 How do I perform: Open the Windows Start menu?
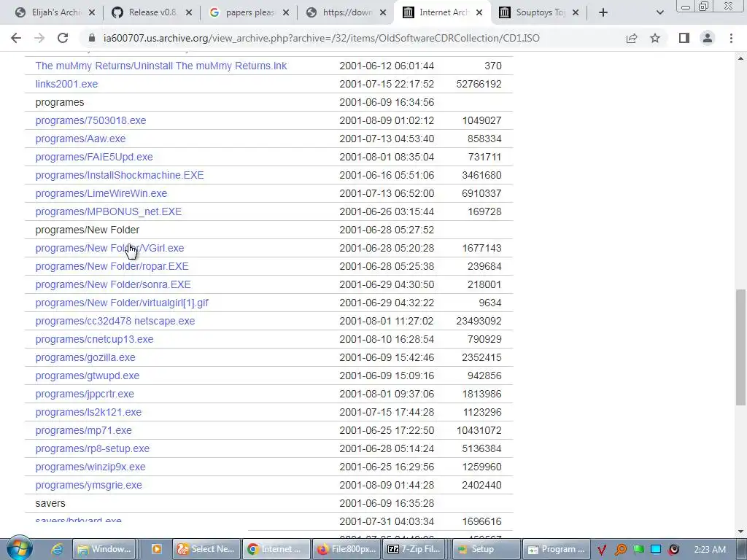pos(19,548)
